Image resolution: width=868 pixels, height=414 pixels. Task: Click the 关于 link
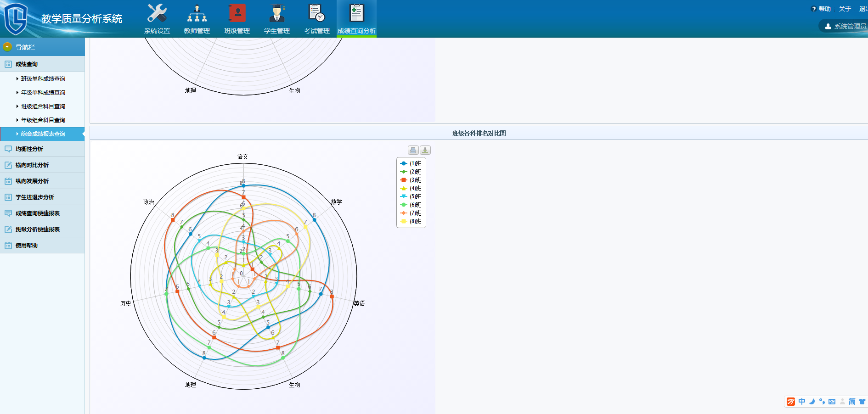point(845,9)
